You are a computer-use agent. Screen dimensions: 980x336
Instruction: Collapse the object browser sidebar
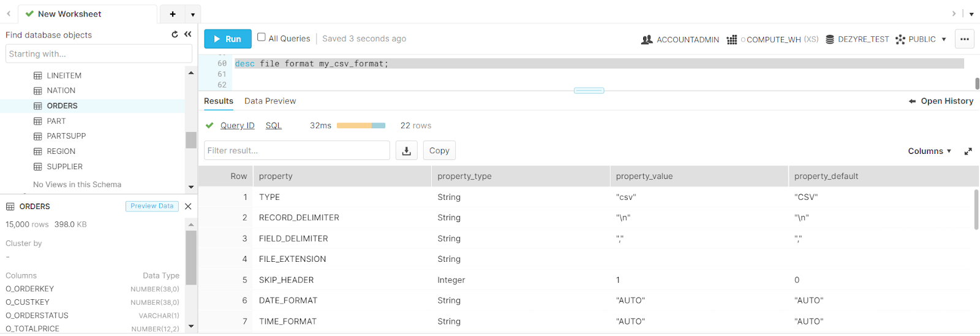(187, 34)
